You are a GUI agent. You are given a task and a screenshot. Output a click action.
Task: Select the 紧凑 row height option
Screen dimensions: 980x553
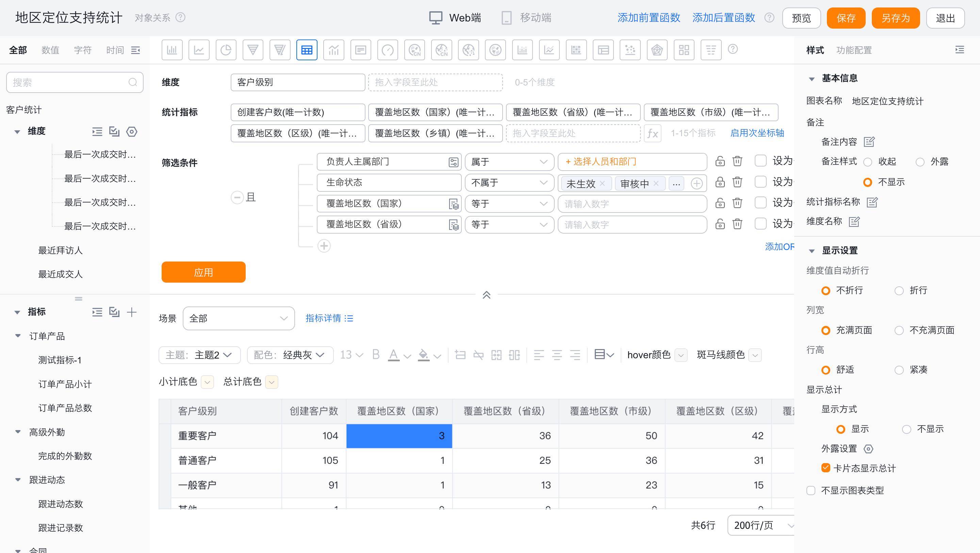[x=899, y=370]
